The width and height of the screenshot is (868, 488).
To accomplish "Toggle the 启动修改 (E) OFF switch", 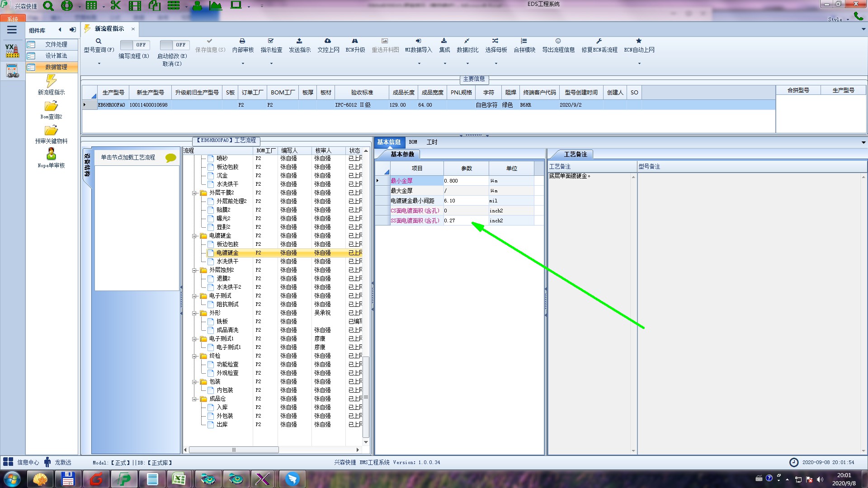I will 174,45.
